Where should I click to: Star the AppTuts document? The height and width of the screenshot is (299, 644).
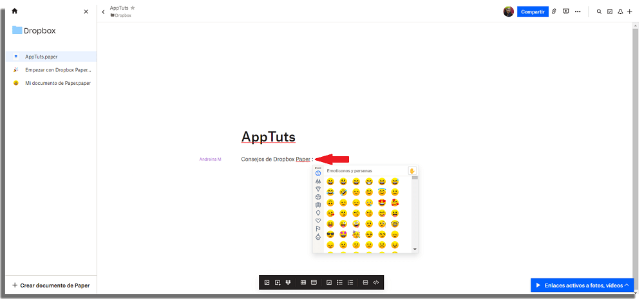tap(133, 8)
